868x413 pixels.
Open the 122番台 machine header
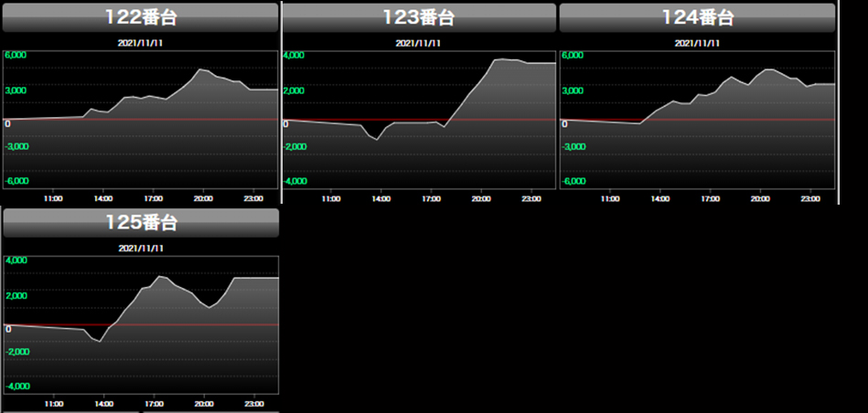coord(140,16)
